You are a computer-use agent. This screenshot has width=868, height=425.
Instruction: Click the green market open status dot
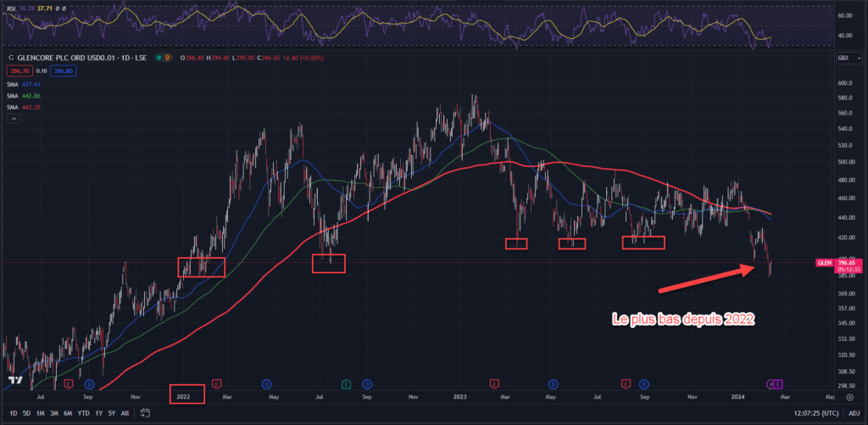(x=159, y=58)
